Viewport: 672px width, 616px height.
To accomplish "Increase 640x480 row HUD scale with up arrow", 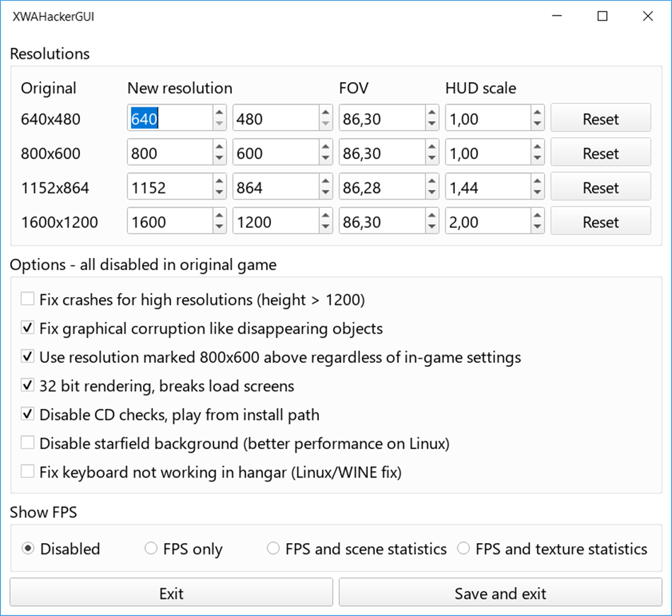I will tap(537, 112).
